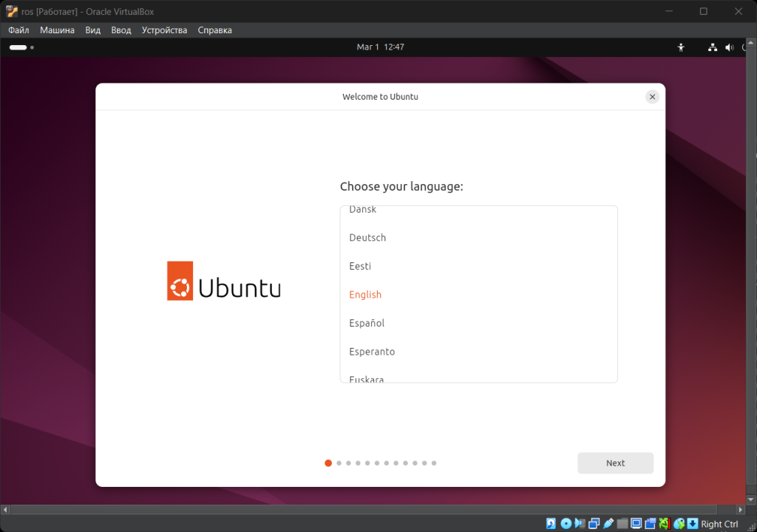Open the Файл menu
The width and height of the screenshot is (757, 532).
tap(18, 30)
